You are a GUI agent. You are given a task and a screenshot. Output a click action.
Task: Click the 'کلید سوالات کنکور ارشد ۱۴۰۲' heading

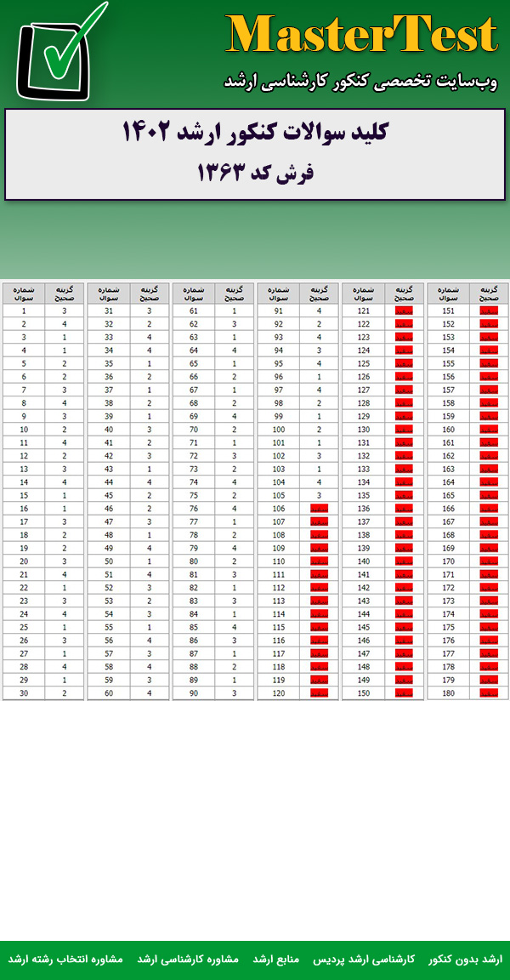255,133
